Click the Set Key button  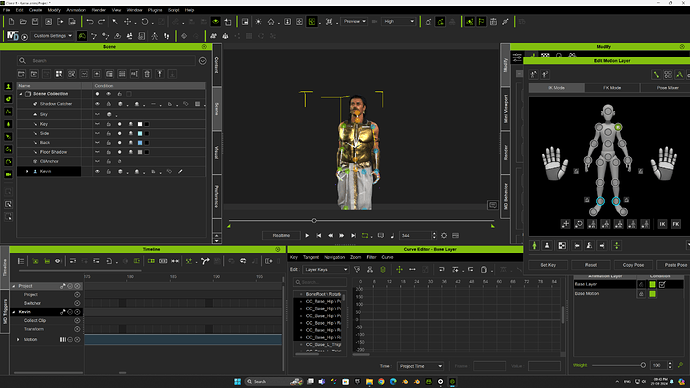548,265
